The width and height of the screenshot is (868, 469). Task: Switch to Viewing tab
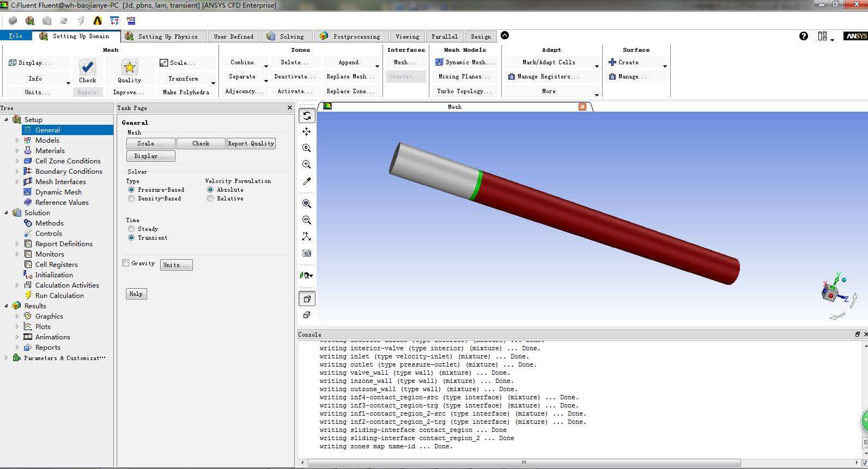click(408, 36)
